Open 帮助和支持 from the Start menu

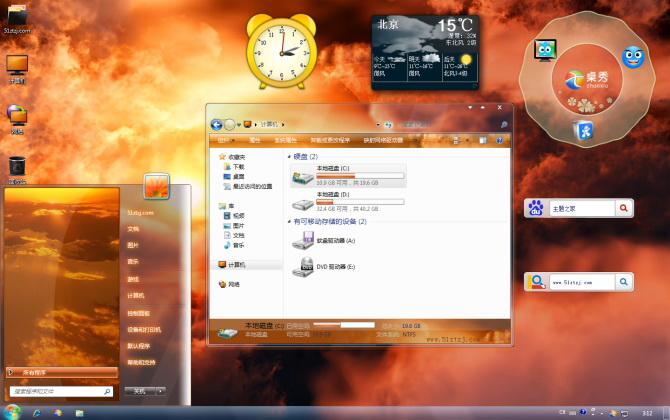(141, 362)
